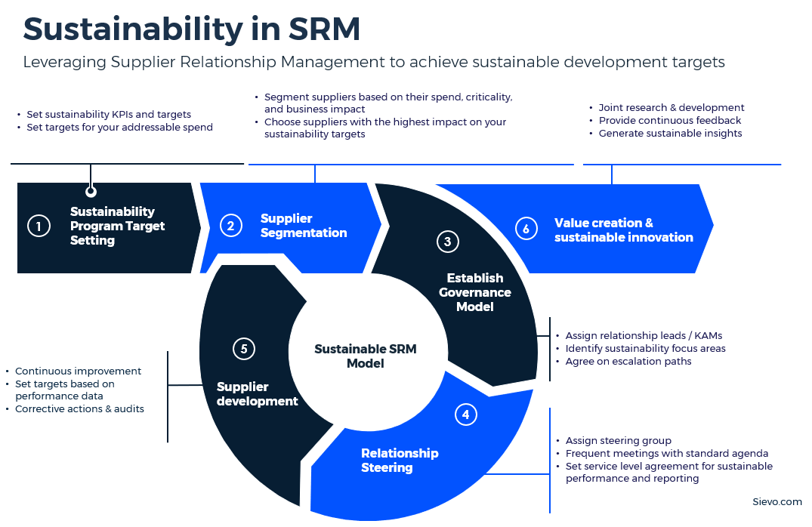Click the circled number 1 icon

[39, 226]
